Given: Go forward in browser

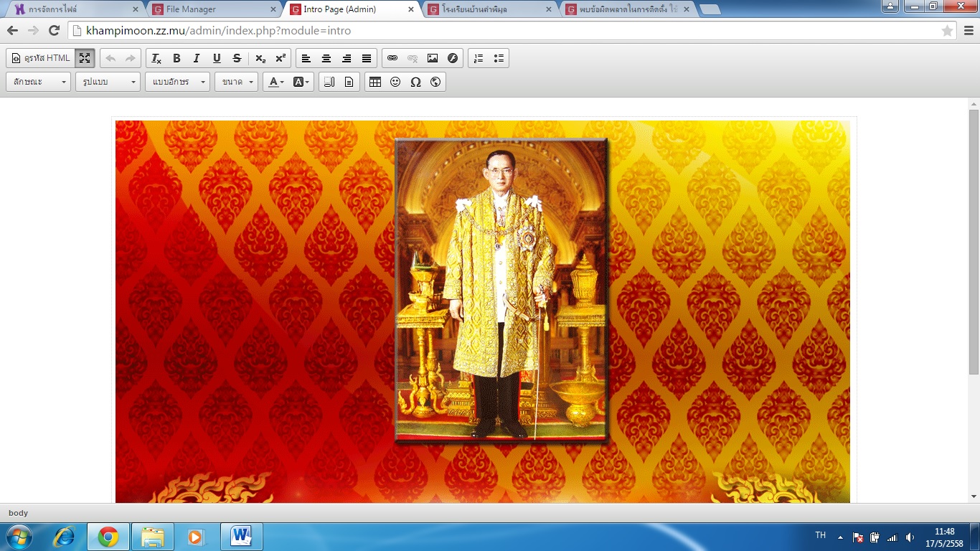Looking at the screenshot, I should point(33,31).
